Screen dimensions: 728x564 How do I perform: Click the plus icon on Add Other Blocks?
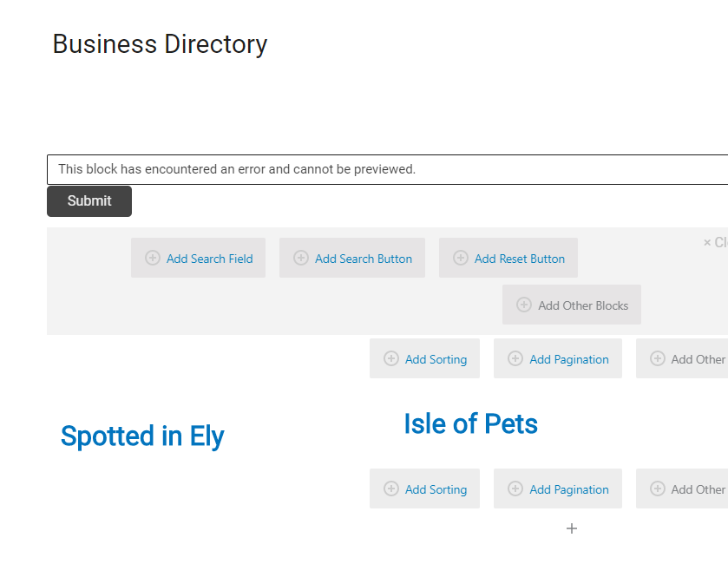point(524,305)
